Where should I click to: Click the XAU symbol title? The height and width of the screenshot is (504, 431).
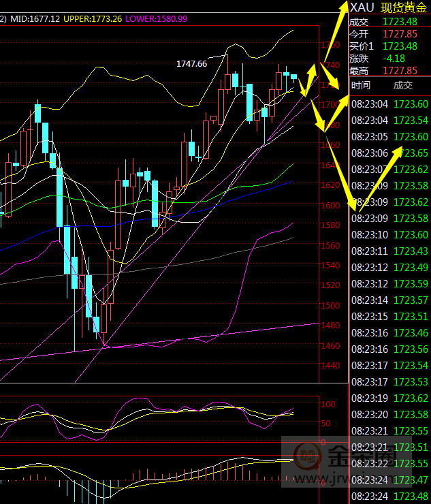[x=362, y=7]
